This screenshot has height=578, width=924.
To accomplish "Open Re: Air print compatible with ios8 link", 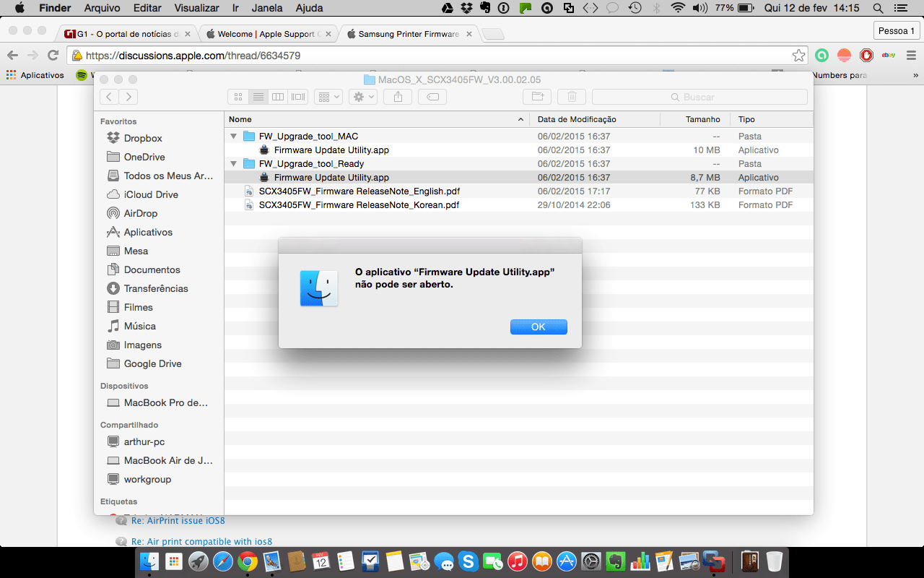I will (x=201, y=541).
